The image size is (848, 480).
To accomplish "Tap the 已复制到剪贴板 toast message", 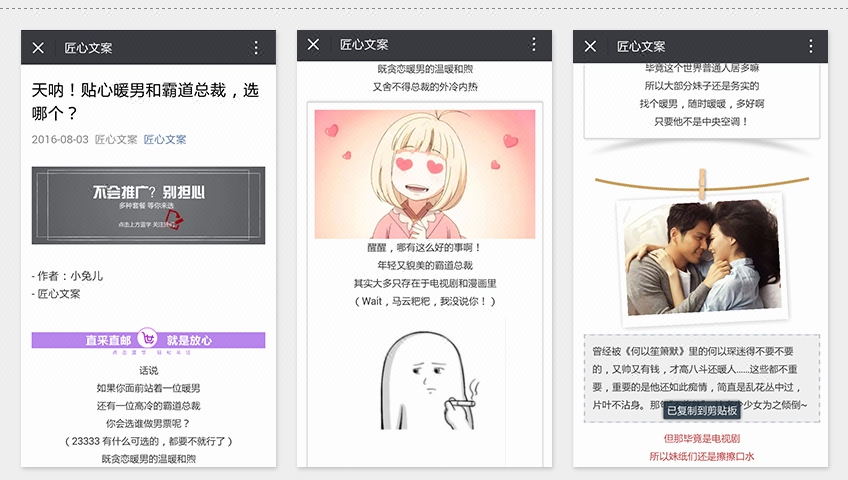I will (702, 410).
